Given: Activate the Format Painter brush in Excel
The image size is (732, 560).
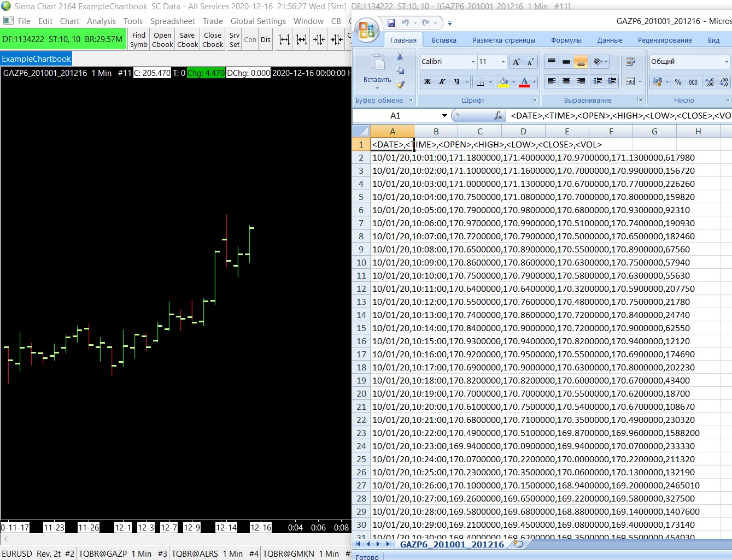Looking at the screenshot, I should coord(400,85).
